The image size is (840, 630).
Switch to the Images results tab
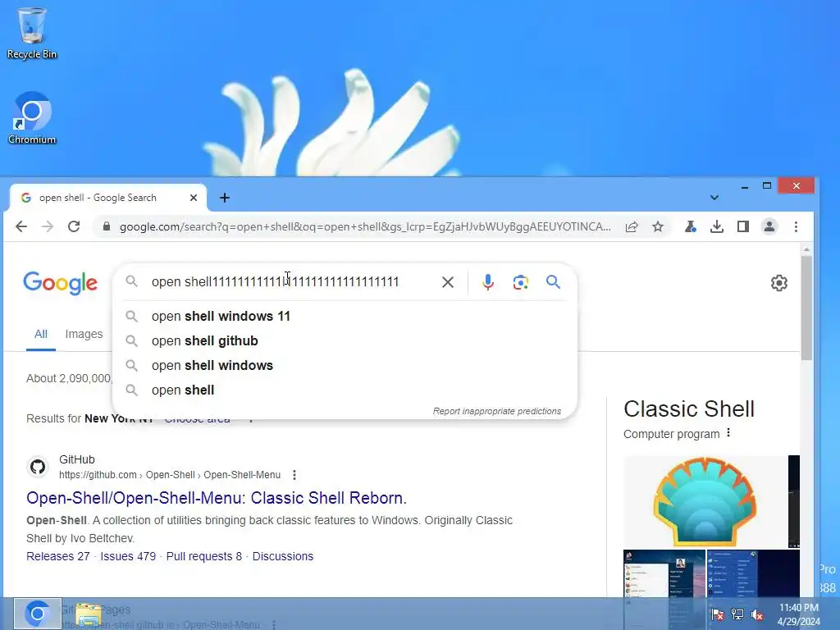coord(84,335)
